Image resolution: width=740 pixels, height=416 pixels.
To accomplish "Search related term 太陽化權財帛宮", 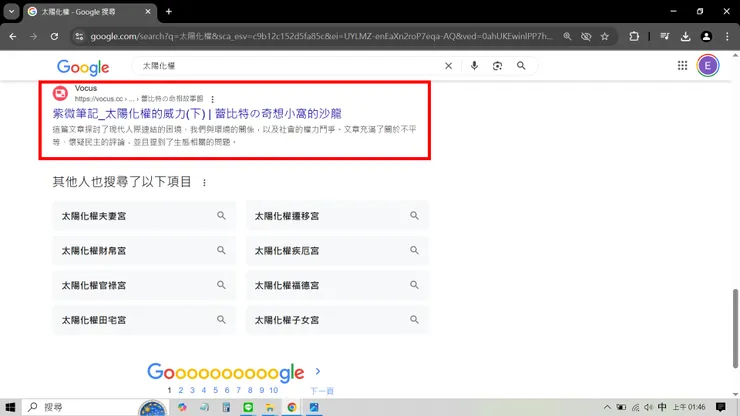I will pyautogui.click(x=144, y=251).
